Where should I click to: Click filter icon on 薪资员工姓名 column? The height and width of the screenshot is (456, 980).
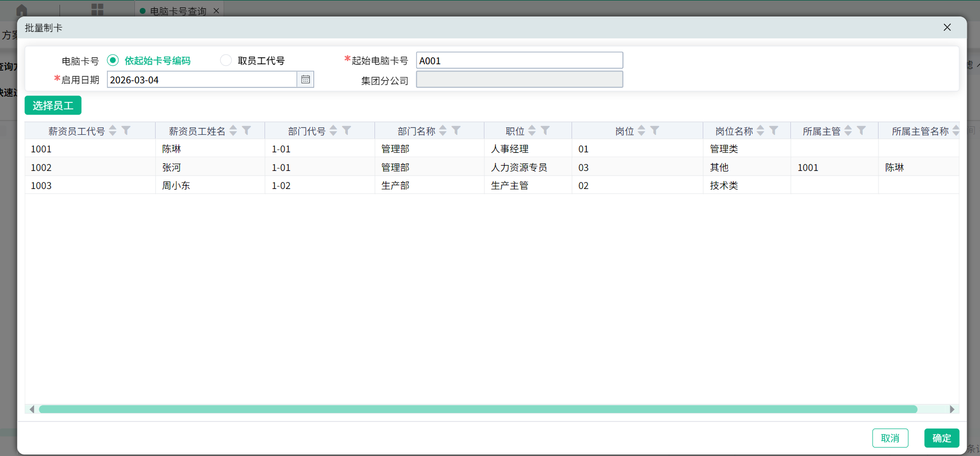pos(246,131)
